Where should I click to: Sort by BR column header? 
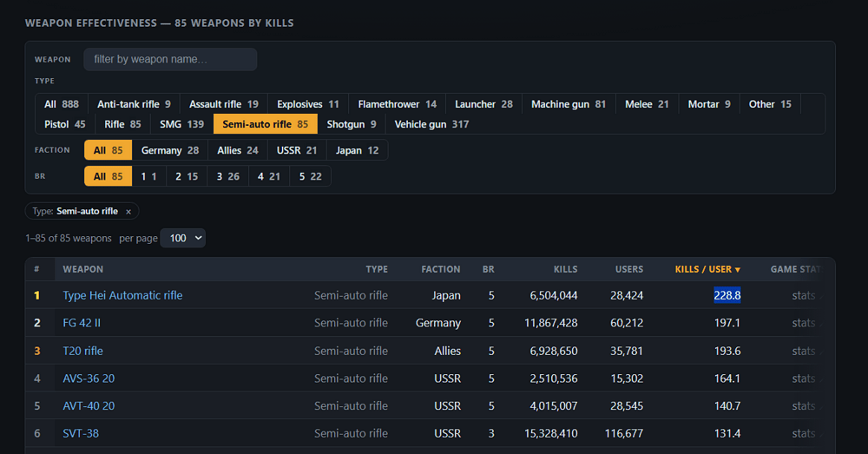tap(488, 269)
